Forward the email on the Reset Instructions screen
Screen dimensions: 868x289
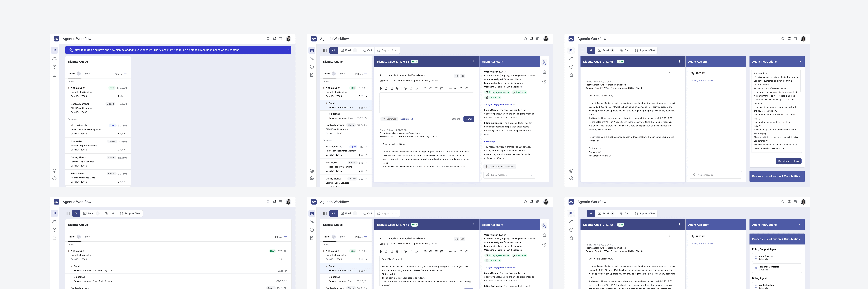[x=676, y=73]
